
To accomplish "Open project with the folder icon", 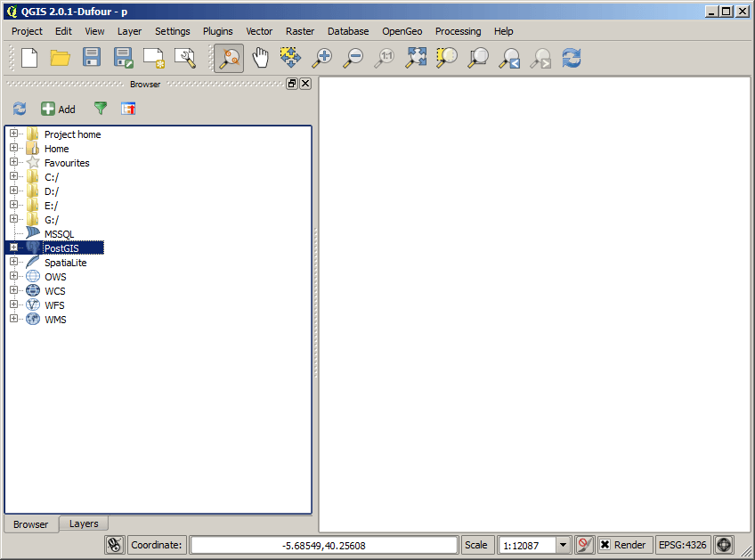I will 61,58.
